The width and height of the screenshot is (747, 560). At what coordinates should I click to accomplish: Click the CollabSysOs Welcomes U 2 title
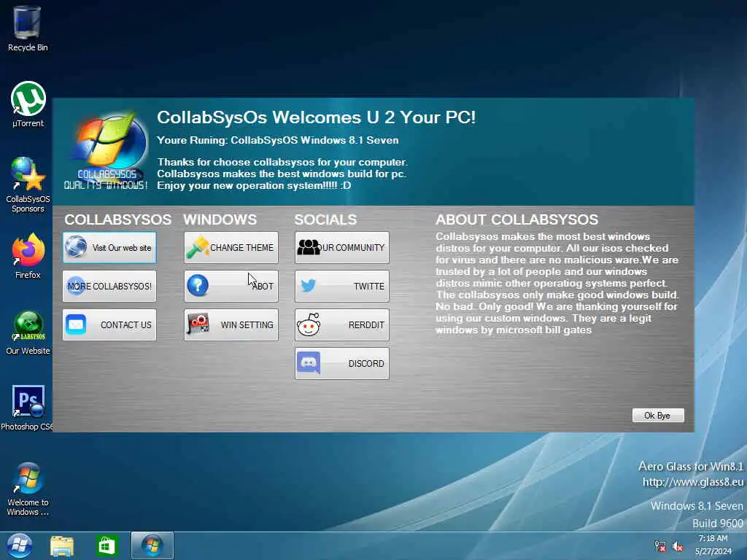(x=317, y=117)
